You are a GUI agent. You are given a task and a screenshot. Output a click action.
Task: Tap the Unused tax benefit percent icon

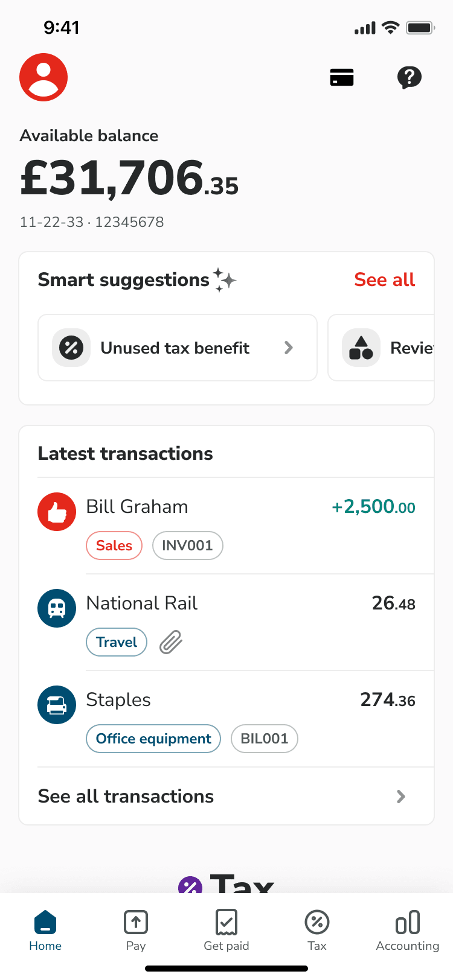point(71,348)
